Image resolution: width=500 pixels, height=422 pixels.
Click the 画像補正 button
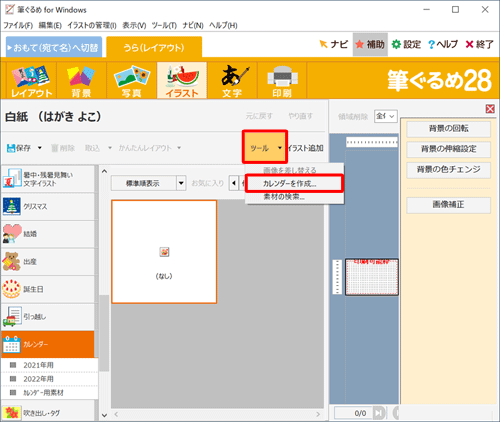coord(448,205)
